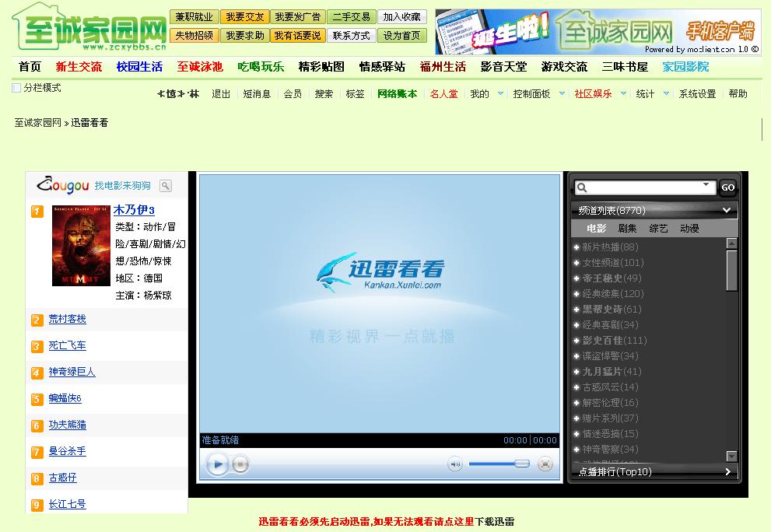Image resolution: width=771 pixels, height=532 pixels.
Task: Open the 荒村客栈 movie link
Action: 68,319
